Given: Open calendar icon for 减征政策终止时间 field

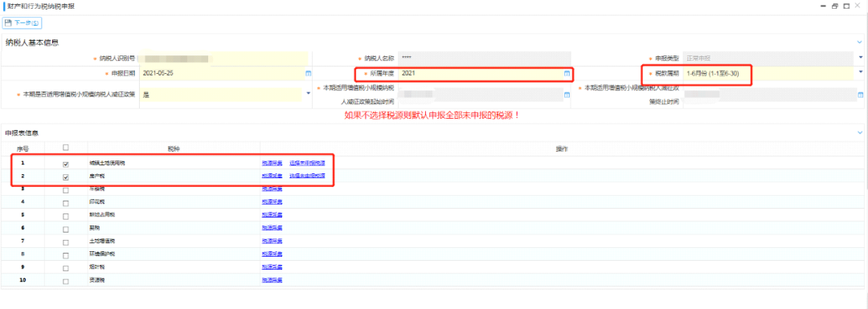Looking at the screenshot, I should 860,95.
